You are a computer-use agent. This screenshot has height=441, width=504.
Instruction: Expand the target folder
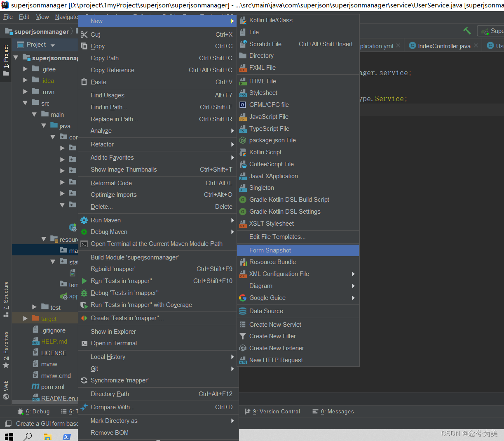[x=26, y=318]
